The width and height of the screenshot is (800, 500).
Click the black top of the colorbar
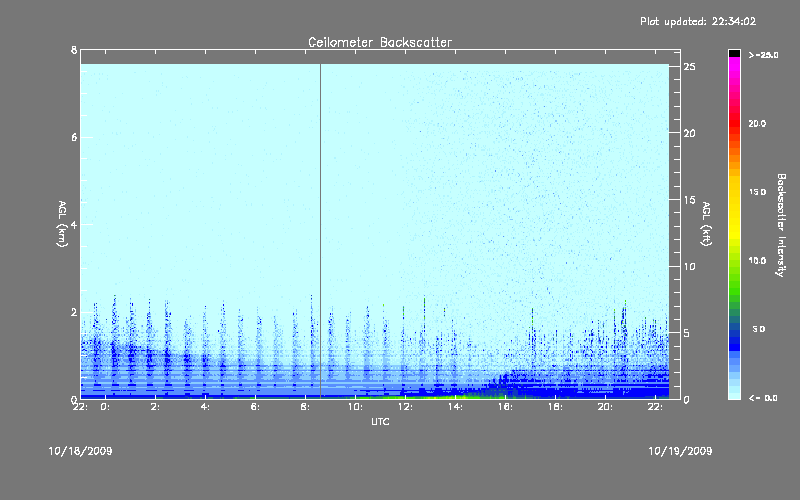click(734, 53)
